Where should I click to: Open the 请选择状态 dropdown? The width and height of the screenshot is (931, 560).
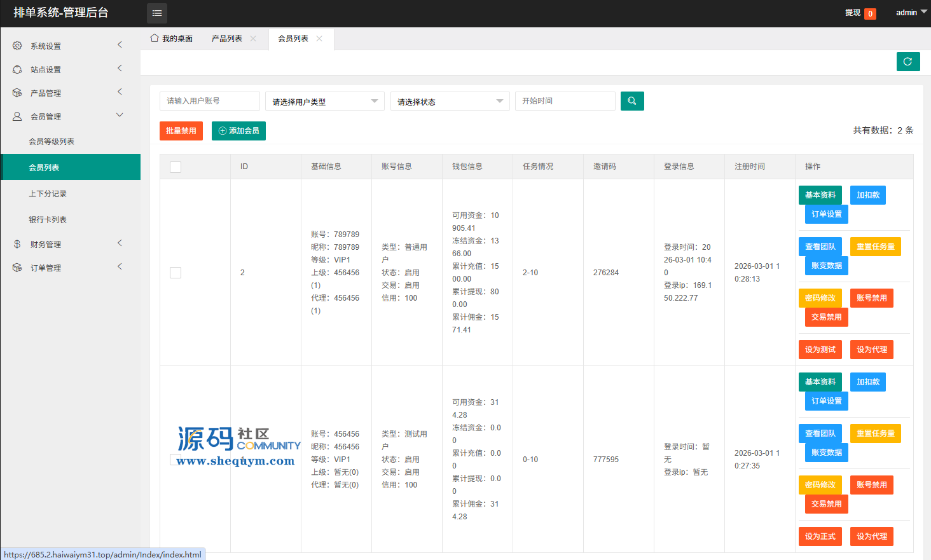coord(450,101)
